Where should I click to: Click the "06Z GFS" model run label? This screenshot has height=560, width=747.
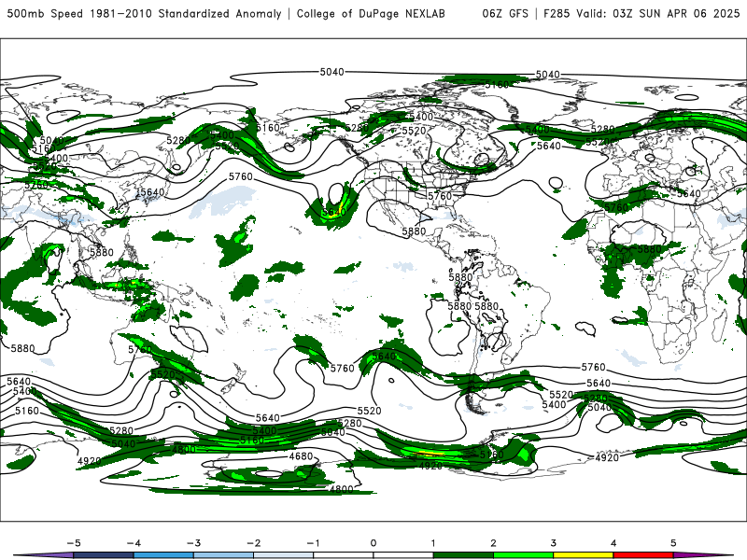pos(505,13)
